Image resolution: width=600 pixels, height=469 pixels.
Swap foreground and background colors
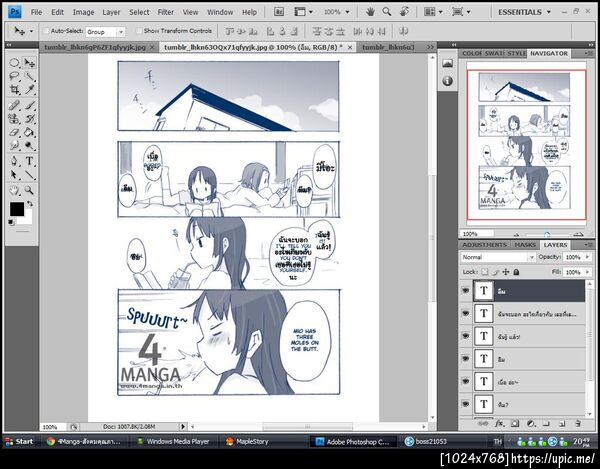click(30, 204)
